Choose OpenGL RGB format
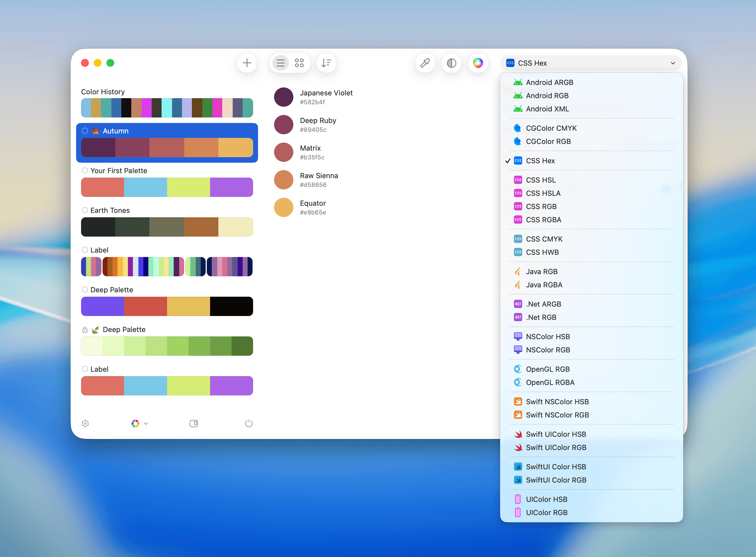The height and width of the screenshot is (557, 756). pyautogui.click(x=591, y=369)
